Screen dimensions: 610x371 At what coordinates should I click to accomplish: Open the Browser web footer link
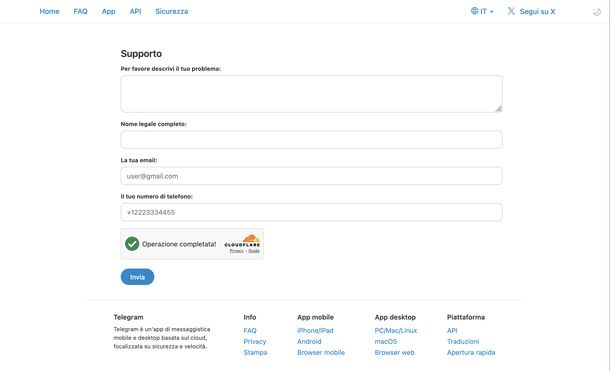[394, 352]
